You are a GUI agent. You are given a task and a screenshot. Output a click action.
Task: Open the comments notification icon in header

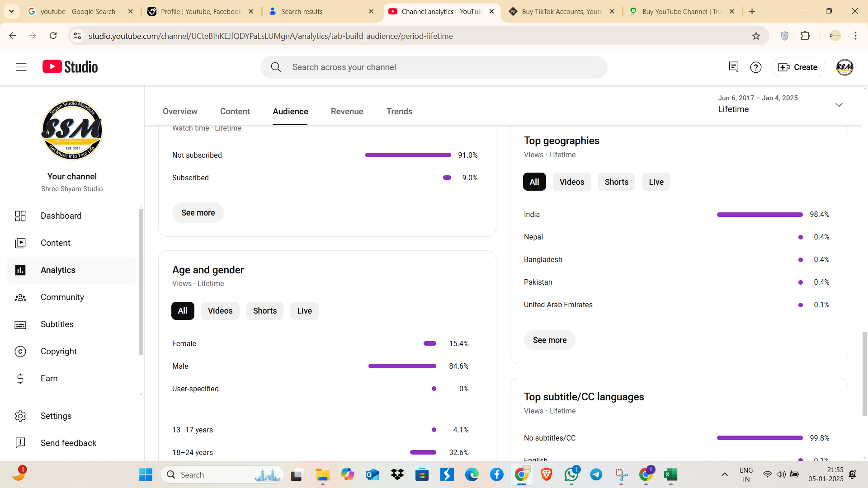click(x=733, y=67)
